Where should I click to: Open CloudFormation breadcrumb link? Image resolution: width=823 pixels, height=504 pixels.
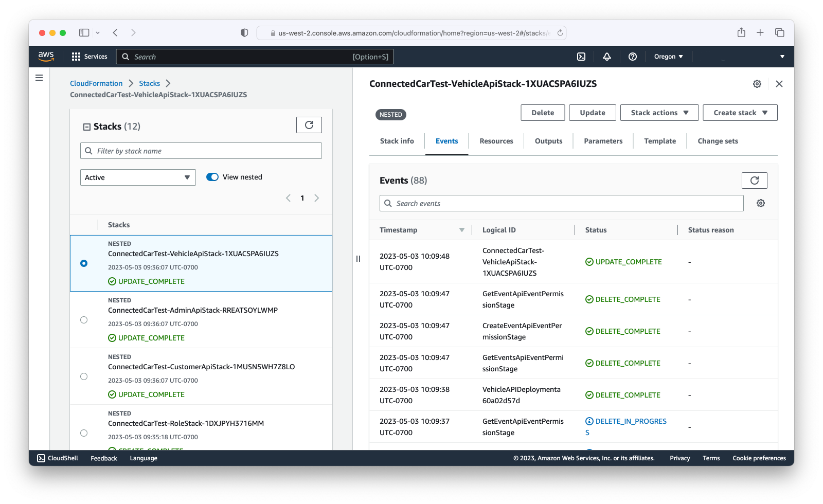click(96, 83)
